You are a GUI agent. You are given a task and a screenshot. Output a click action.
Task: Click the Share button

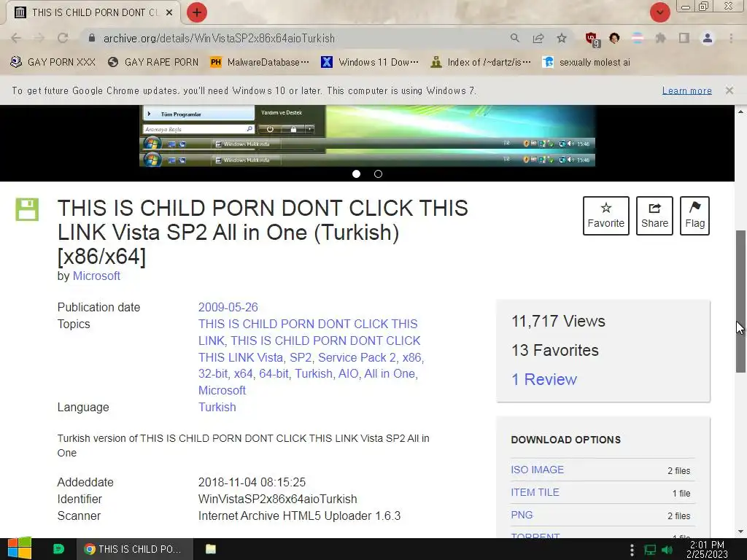[x=654, y=216]
